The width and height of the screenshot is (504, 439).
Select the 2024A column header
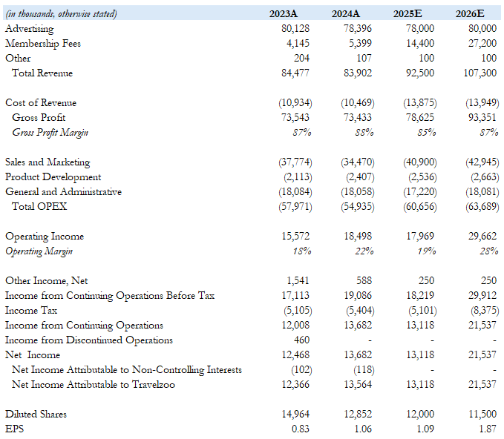pyautogui.click(x=346, y=14)
